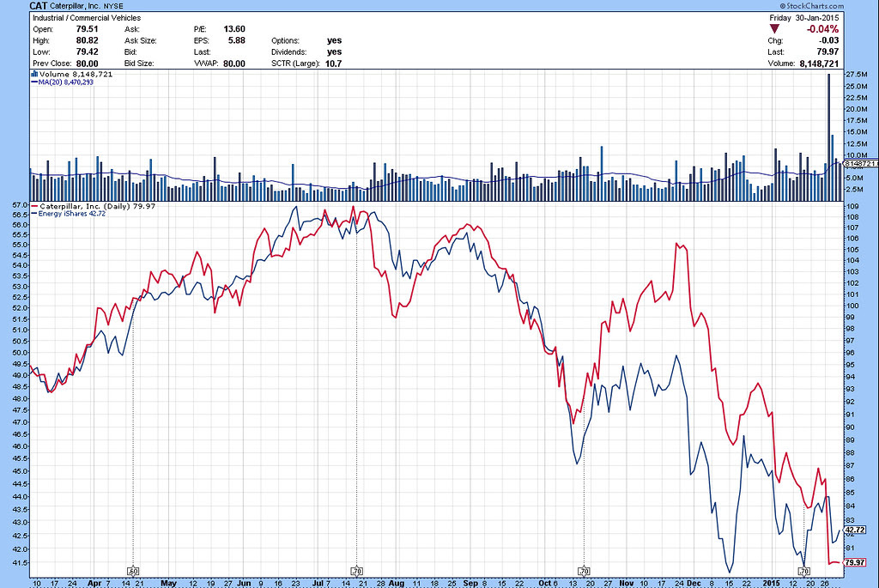Click the High value 80.82
The height and width of the screenshot is (588, 879).
tap(87, 40)
